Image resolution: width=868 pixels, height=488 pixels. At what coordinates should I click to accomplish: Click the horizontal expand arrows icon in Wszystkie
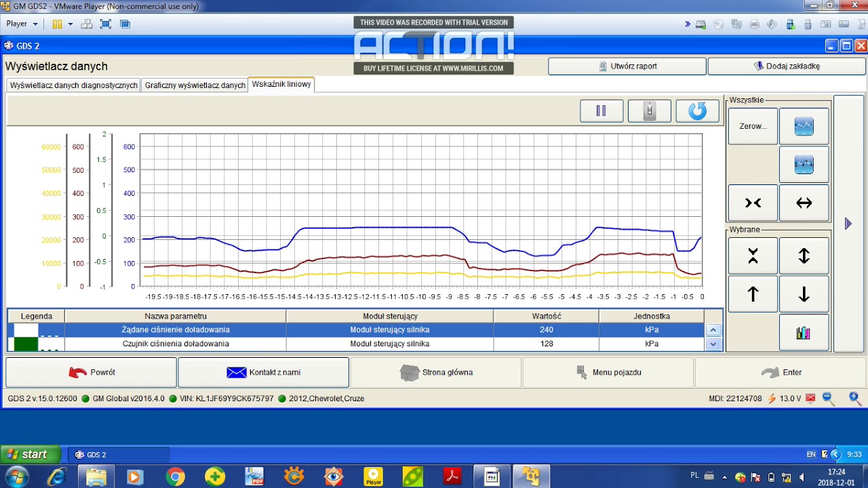click(804, 203)
